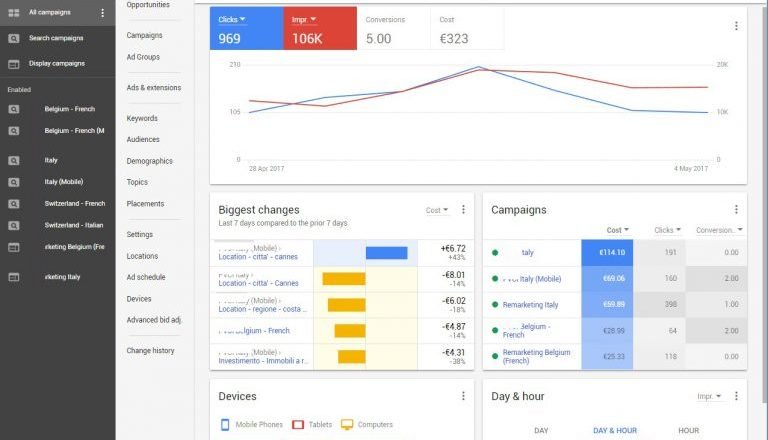Open the Change history page

click(x=150, y=351)
